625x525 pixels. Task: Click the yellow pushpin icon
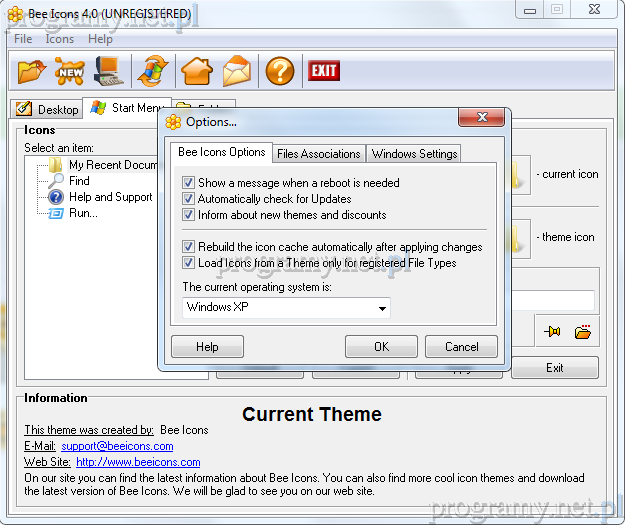coord(551,332)
